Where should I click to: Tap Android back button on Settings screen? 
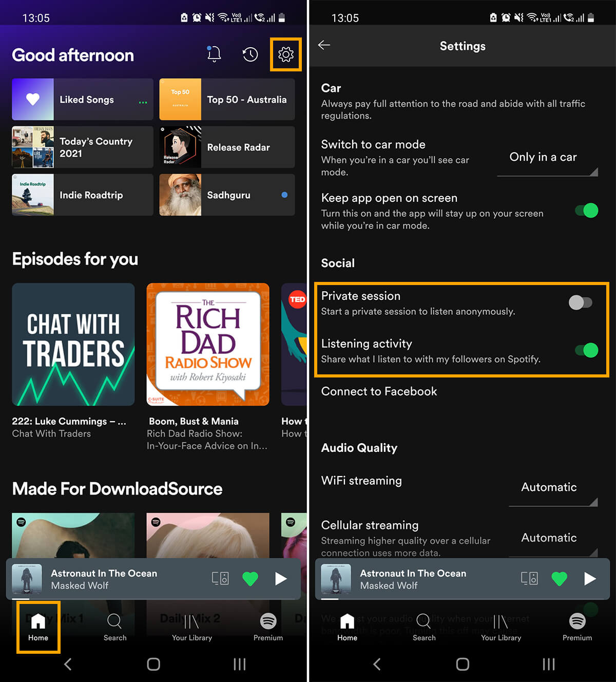pos(377,664)
